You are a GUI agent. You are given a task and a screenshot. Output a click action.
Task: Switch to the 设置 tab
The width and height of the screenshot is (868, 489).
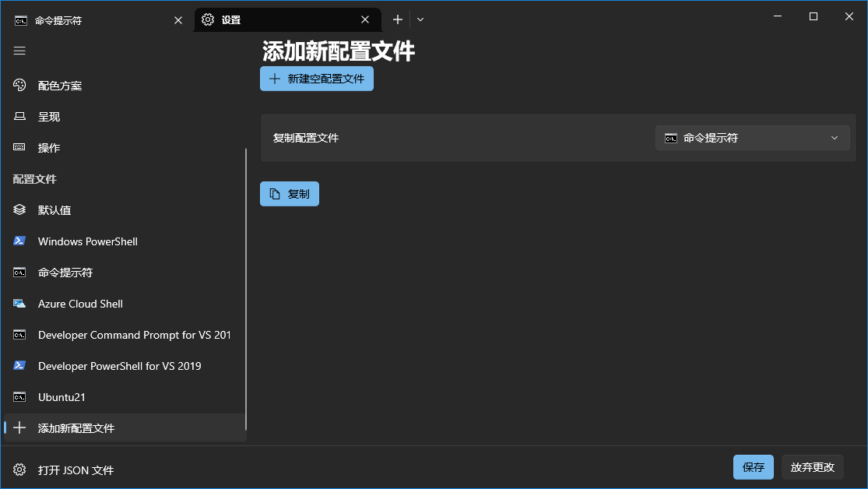coord(286,20)
